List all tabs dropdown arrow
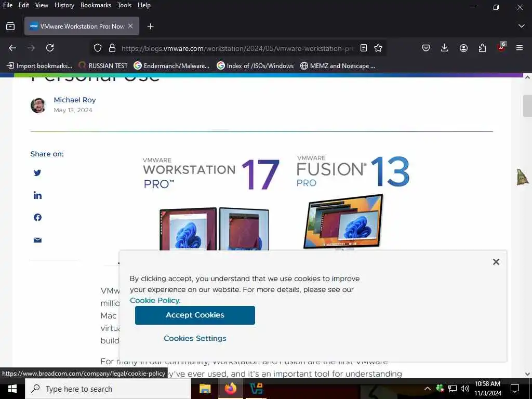The height and width of the screenshot is (399, 532). (x=522, y=26)
